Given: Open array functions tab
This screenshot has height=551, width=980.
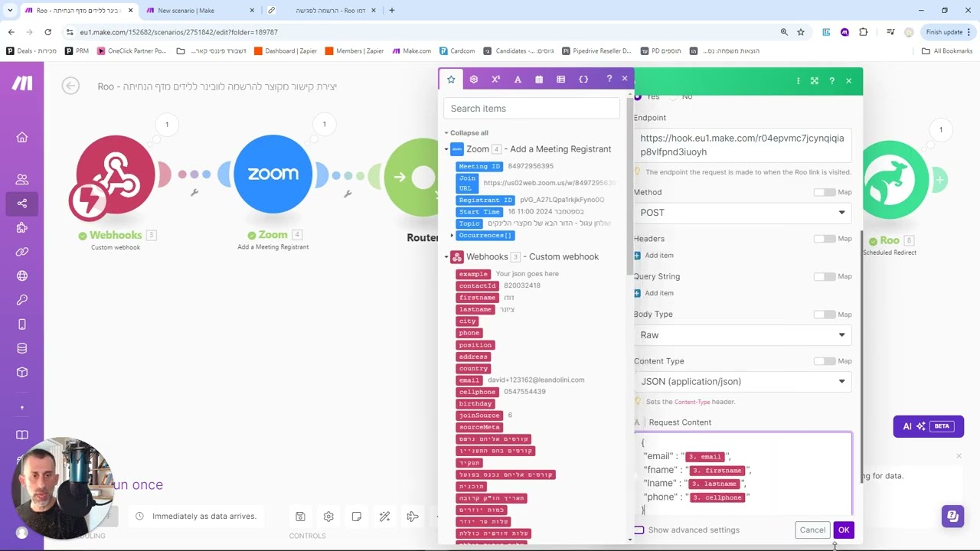Looking at the screenshot, I should point(560,79).
